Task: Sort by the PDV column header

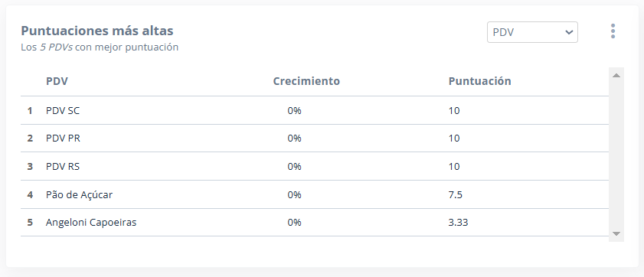Action: (x=57, y=81)
